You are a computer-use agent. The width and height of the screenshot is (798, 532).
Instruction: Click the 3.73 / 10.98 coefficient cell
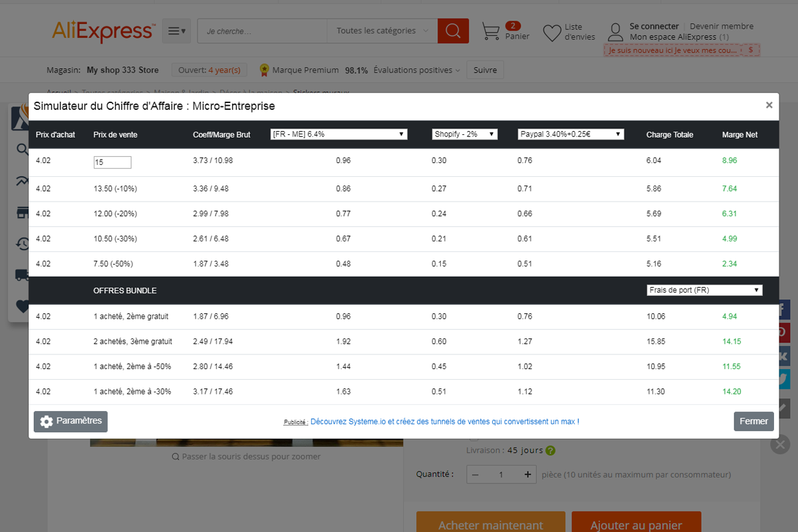(x=213, y=160)
